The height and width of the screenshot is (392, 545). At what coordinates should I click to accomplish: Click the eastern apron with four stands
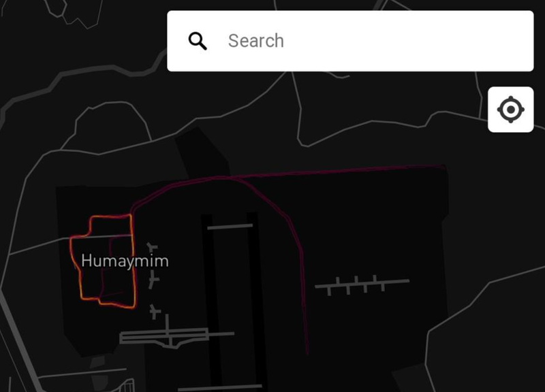pyautogui.click(x=362, y=284)
